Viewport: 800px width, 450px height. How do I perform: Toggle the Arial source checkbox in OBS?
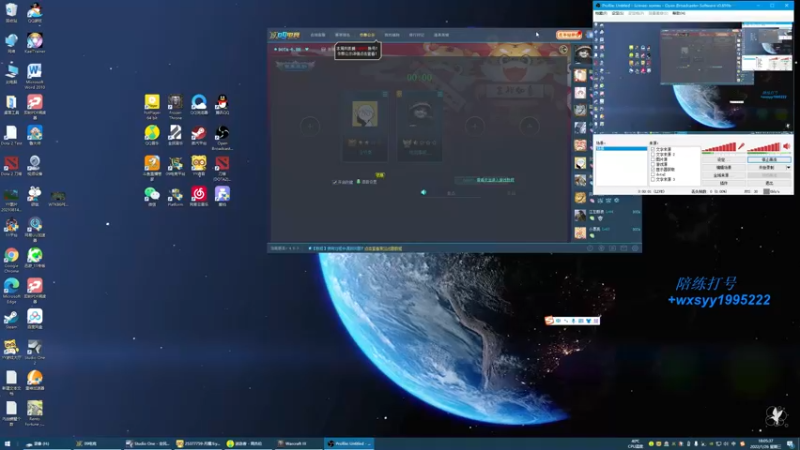coord(653,174)
